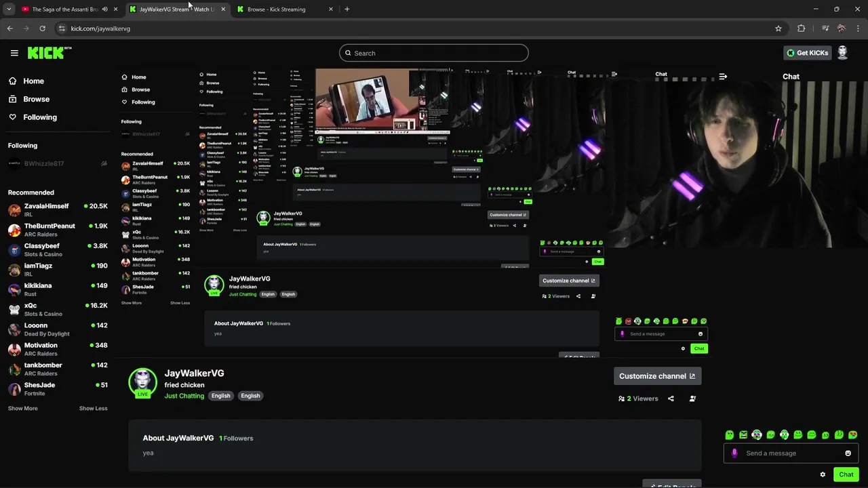This screenshot has width=868, height=488.
Task: Reload the kick.com page
Action: coord(42,28)
